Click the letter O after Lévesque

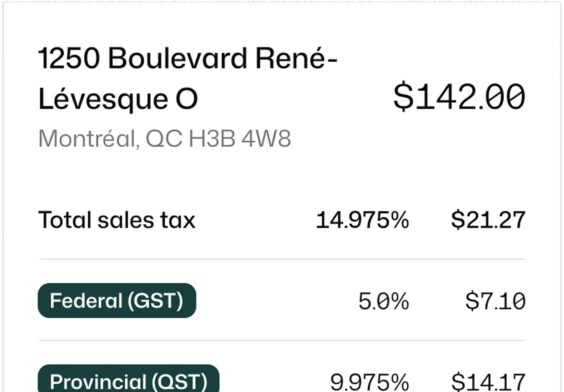click(x=187, y=99)
